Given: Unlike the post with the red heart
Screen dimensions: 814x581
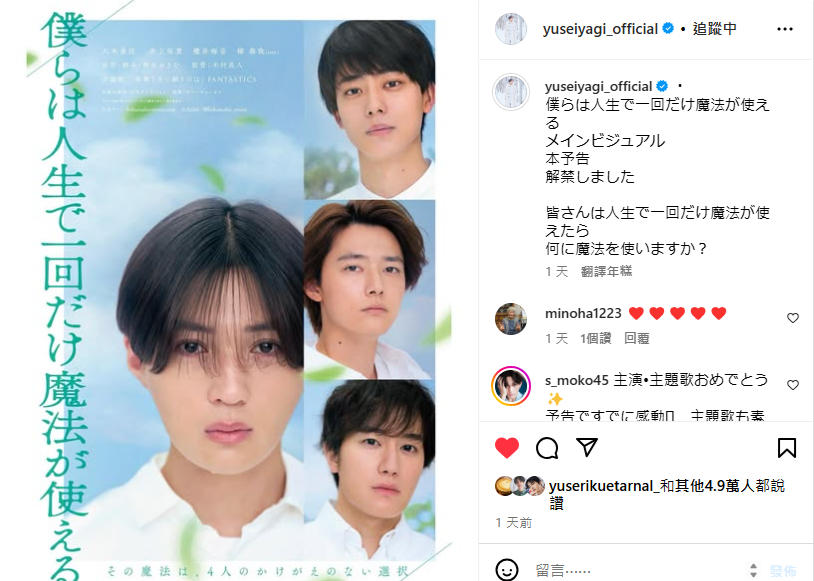Looking at the screenshot, I should [507, 448].
